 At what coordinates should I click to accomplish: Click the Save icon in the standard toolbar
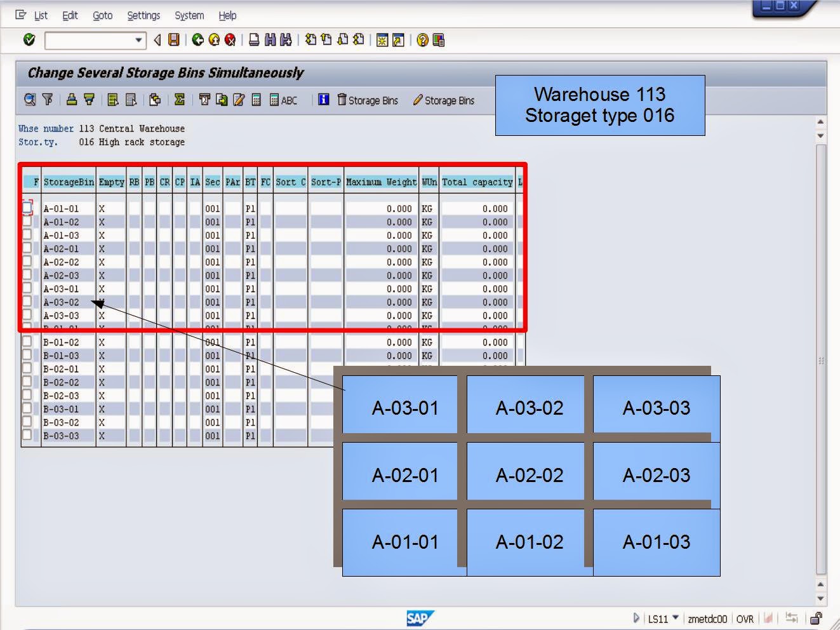tap(174, 40)
